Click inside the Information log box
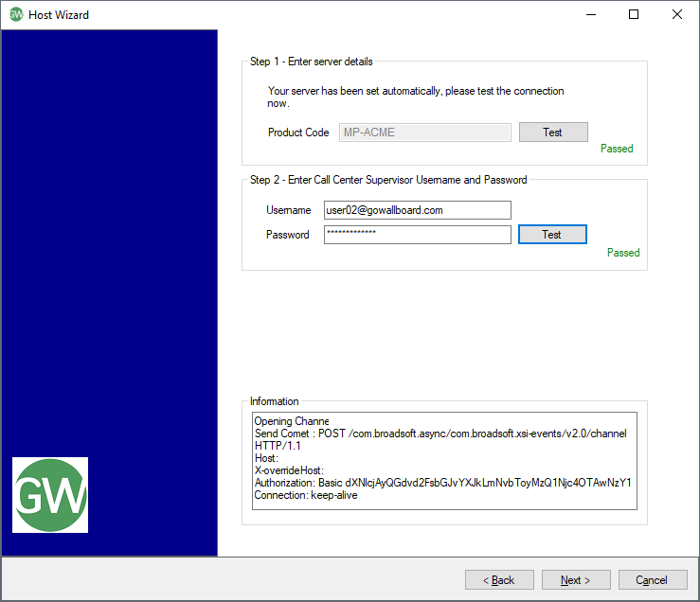Screen dimensions: 700x602 click(444, 461)
